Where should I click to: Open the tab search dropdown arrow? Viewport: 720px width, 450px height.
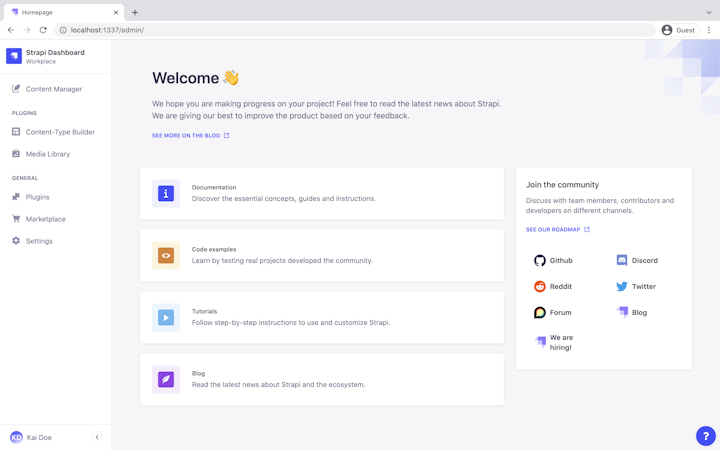coord(709,12)
